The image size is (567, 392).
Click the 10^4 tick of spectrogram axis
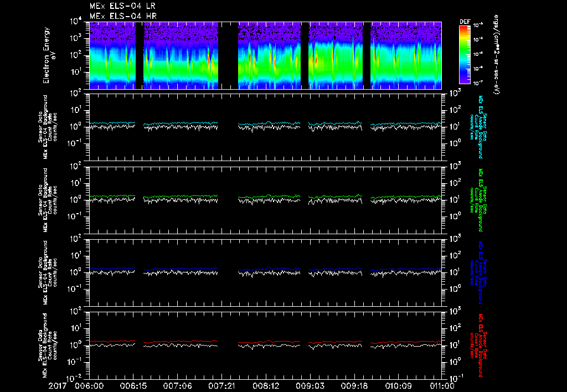[75, 22]
